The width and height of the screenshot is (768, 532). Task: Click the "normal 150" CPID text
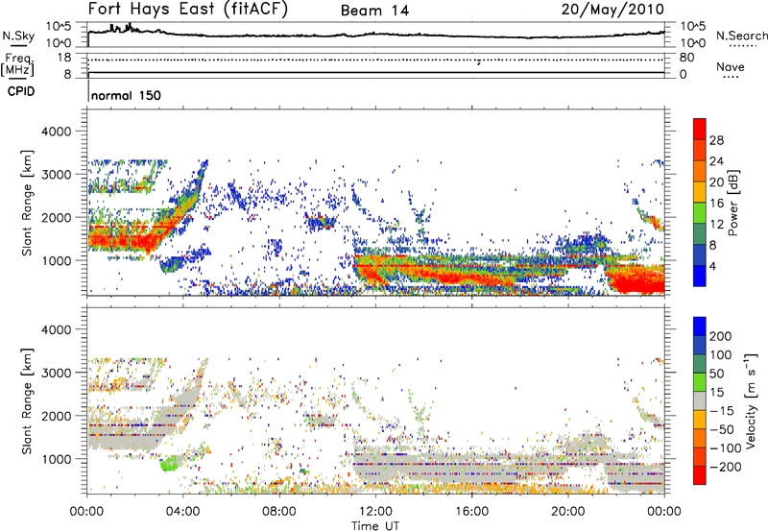(x=126, y=95)
